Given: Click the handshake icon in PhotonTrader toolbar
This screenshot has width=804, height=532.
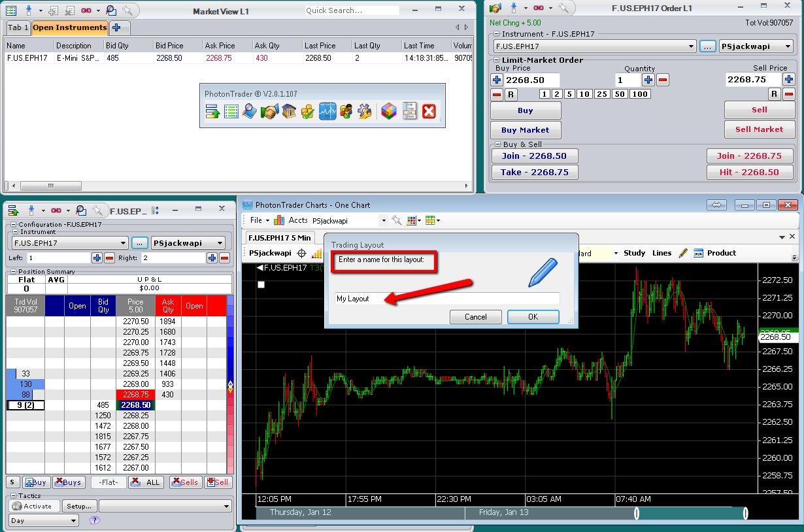Looking at the screenshot, I should click(269, 112).
